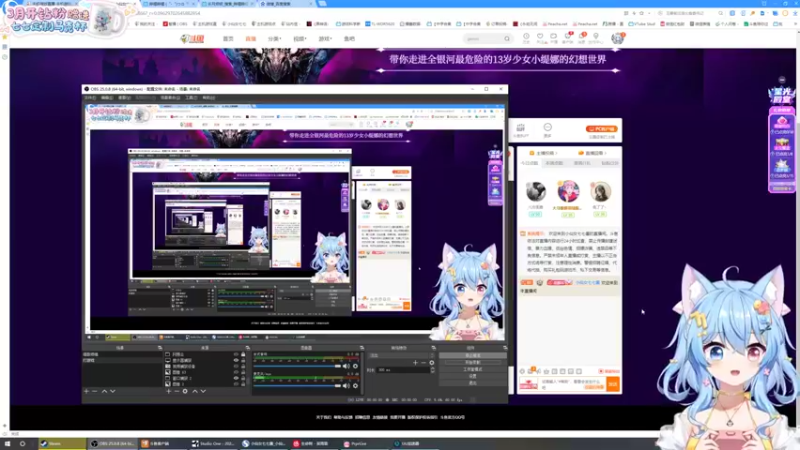
Task: Open Windows Start button on taskbar
Action: [7, 444]
